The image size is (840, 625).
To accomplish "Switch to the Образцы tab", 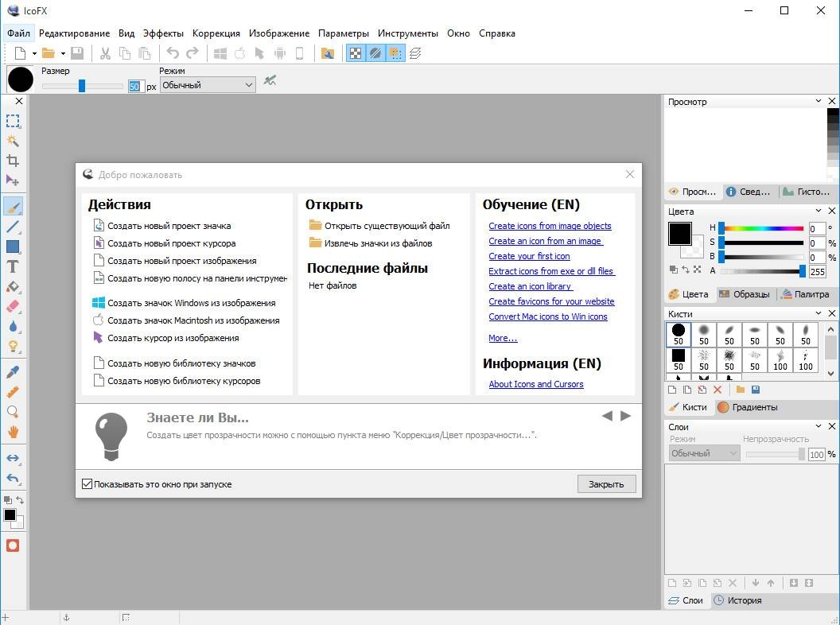I will (x=745, y=294).
